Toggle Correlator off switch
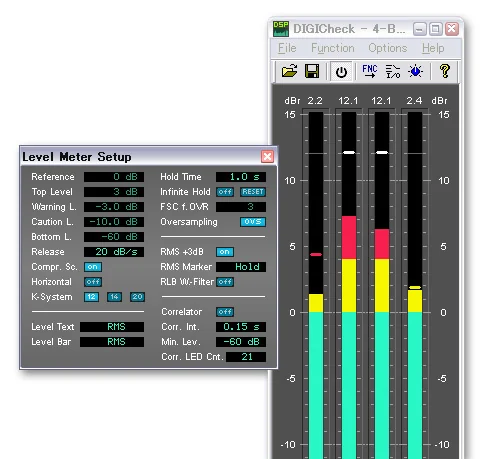Screen dimensions: 487x459 225,312
